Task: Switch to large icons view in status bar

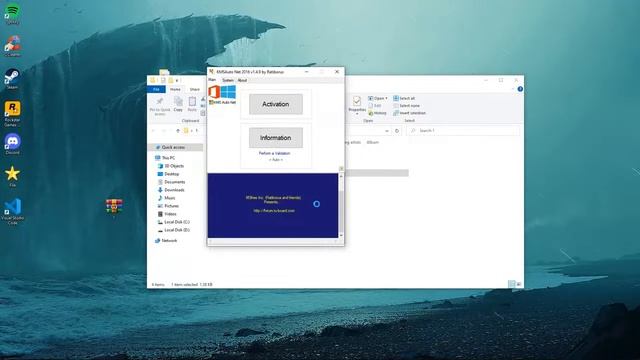Action: click(519, 284)
